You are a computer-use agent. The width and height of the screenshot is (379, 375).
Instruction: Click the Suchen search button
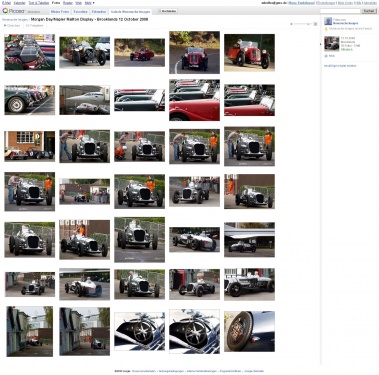pos(369,11)
